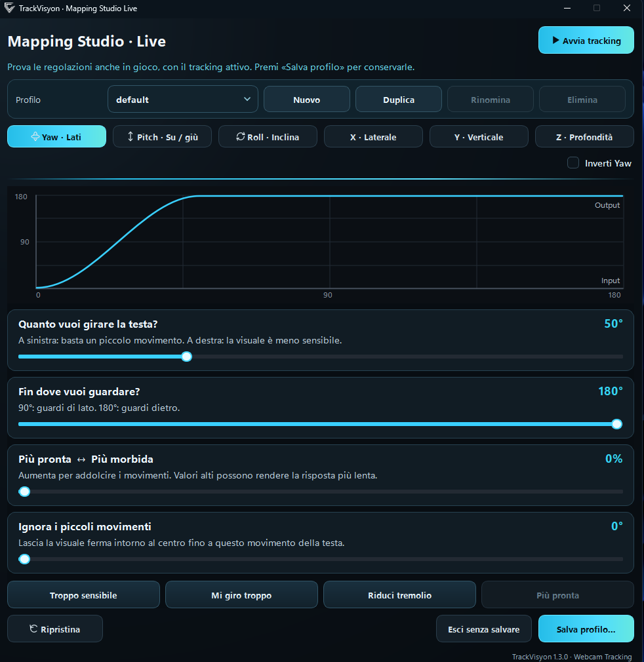Click the 0° deadzone value
Image resolution: width=644 pixels, height=662 pixels.
coord(617,526)
